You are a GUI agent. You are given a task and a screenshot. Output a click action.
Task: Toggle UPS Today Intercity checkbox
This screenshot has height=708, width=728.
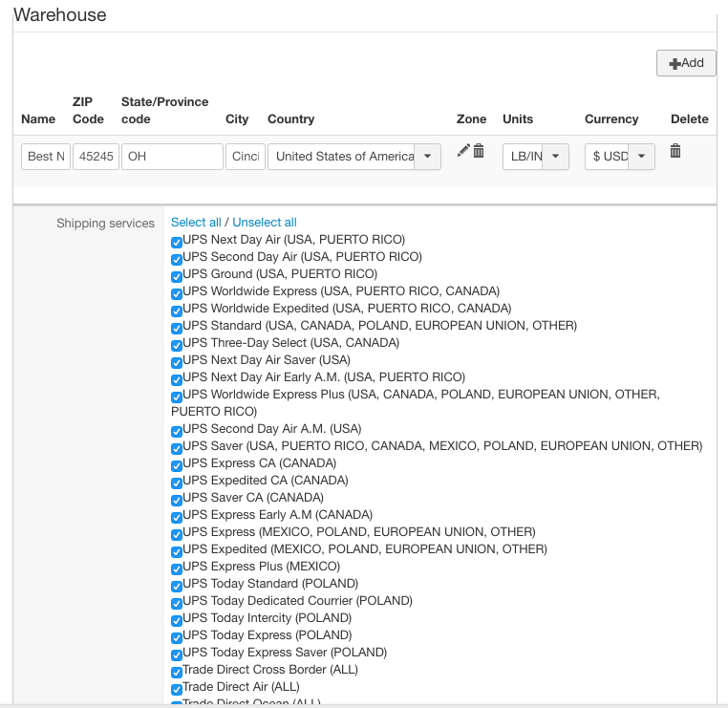coord(177,620)
